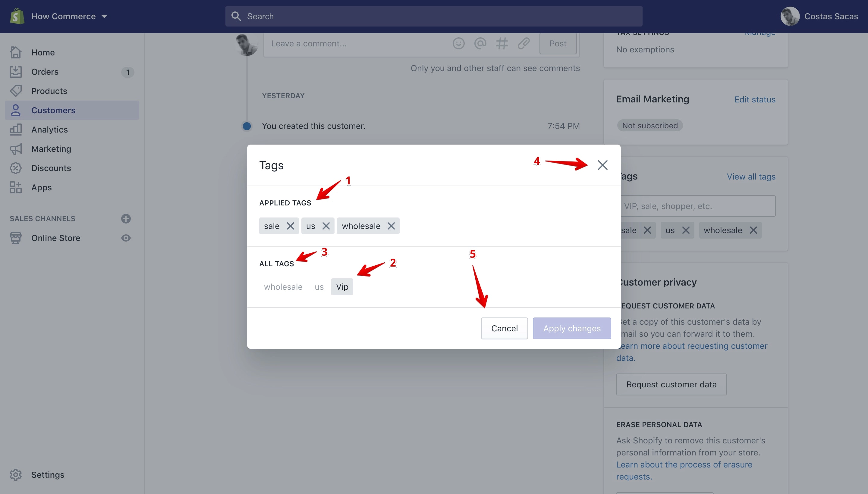Open the How Commerce store dropdown
The width and height of the screenshot is (868, 494).
[x=69, y=16]
